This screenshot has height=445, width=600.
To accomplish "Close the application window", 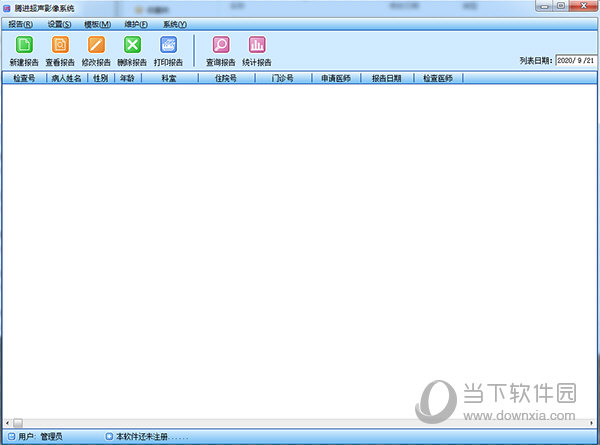I will coord(584,6).
